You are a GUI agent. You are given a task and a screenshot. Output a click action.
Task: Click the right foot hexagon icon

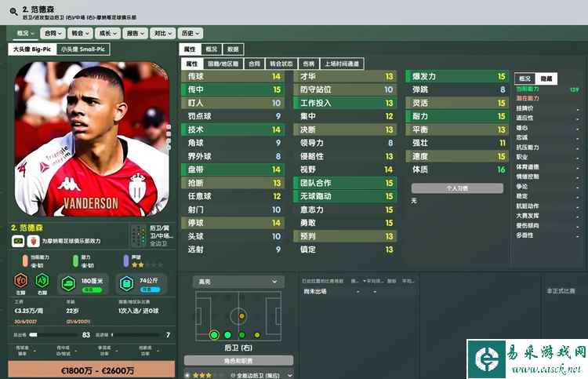pyautogui.click(x=42, y=281)
